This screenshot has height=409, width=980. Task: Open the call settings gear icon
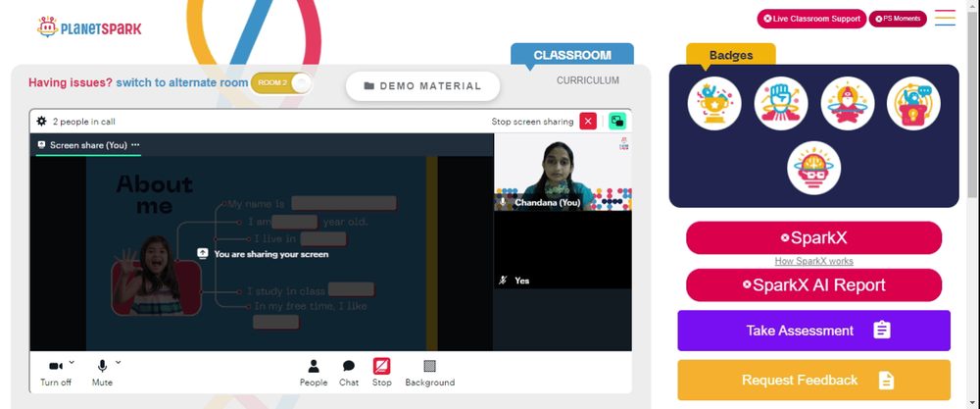click(42, 122)
